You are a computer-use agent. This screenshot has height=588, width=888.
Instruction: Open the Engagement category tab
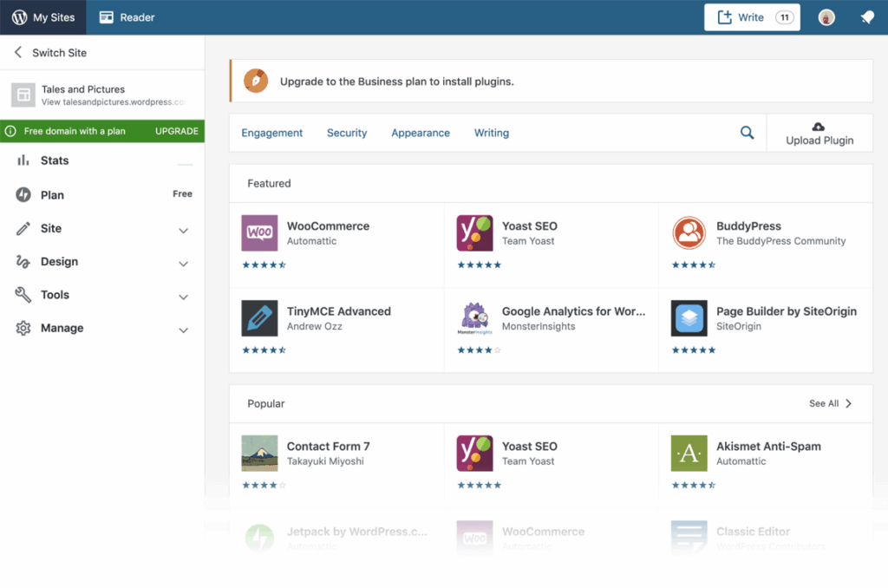click(x=271, y=133)
